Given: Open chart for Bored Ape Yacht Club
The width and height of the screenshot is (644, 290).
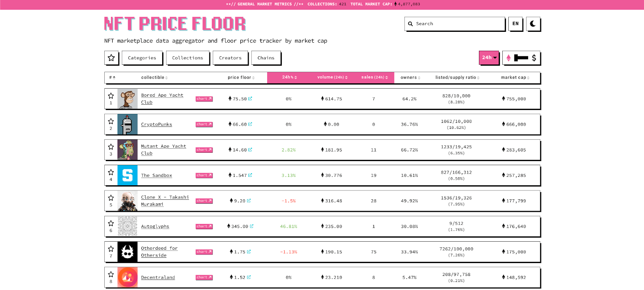Looking at the screenshot, I should pyautogui.click(x=204, y=99).
